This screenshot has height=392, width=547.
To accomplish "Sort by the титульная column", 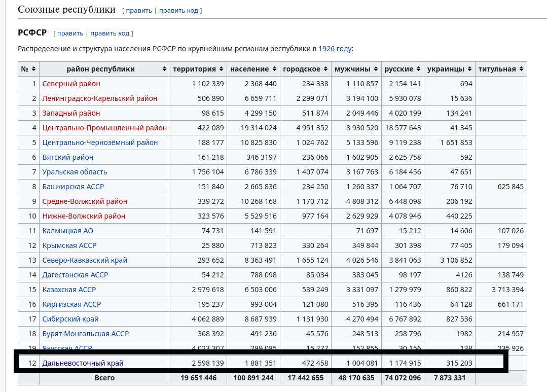I will point(521,69).
